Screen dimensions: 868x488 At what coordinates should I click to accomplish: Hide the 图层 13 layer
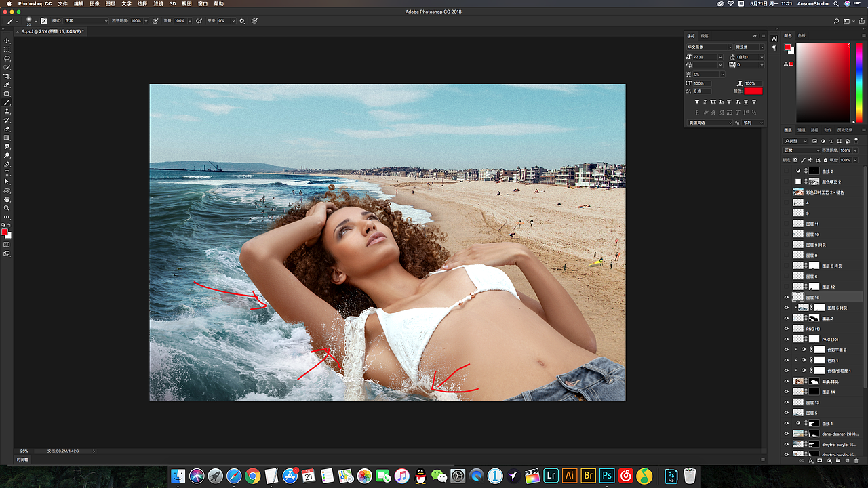[787, 402]
